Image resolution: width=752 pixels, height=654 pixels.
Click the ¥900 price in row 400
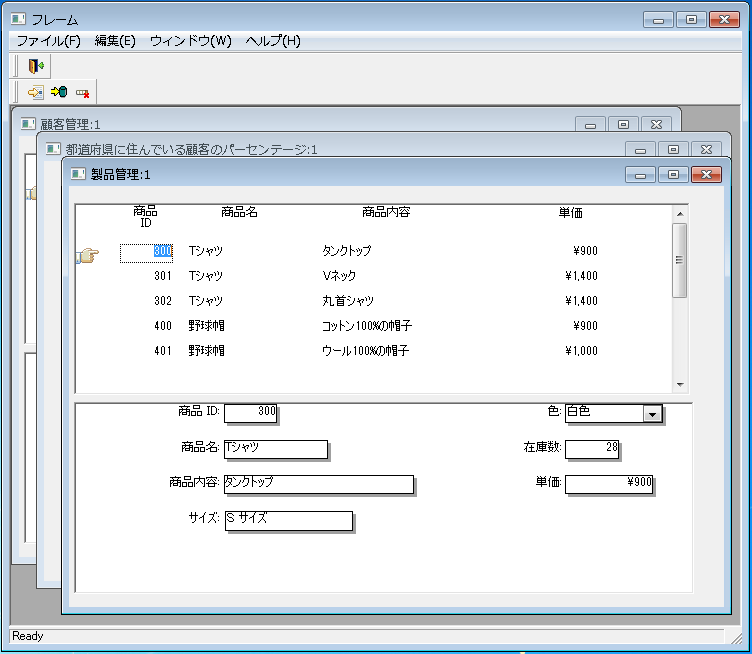(x=585, y=326)
